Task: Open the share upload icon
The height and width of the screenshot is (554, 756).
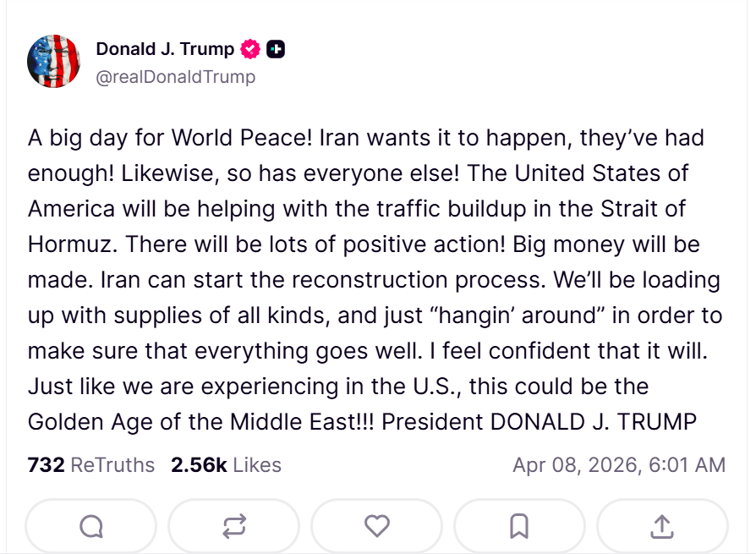Action: click(662, 526)
